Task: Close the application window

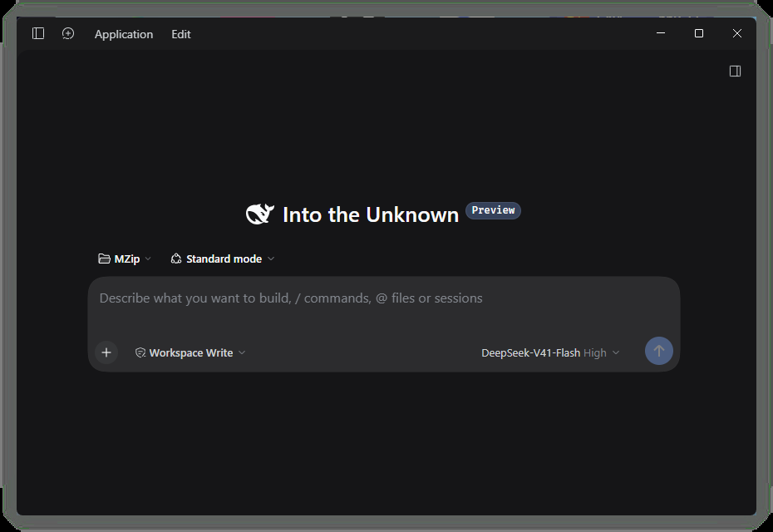Action: (x=737, y=33)
